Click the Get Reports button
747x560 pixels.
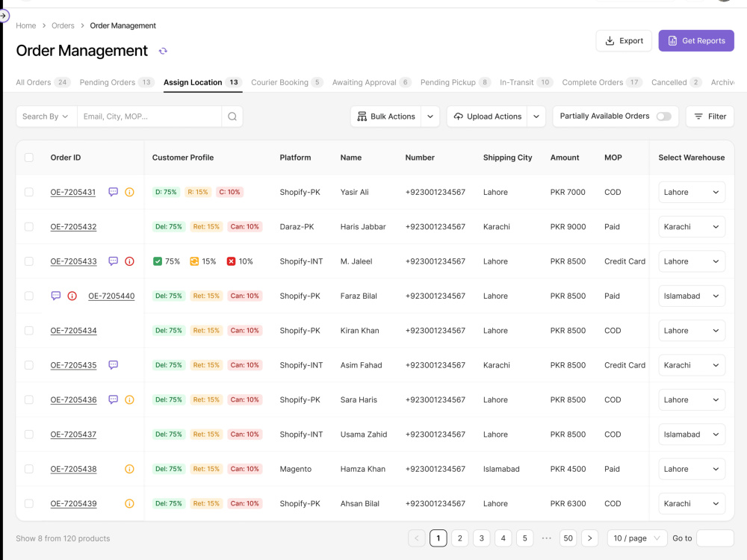(x=696, y=40)
